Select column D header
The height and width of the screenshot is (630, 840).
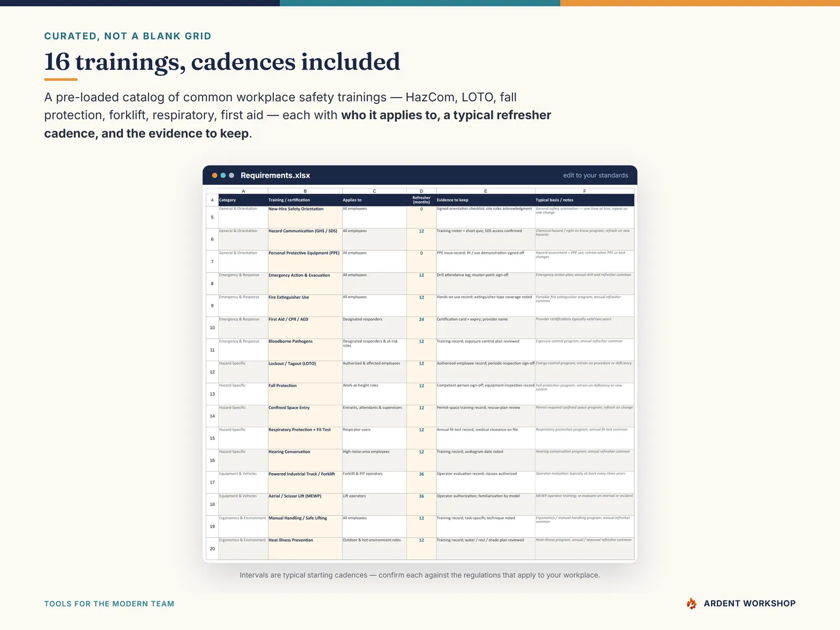point(421,191)
